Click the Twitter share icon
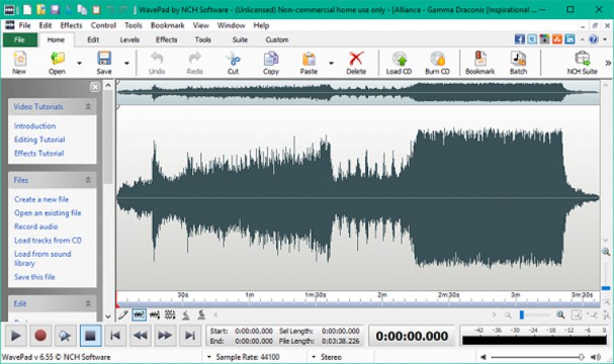This screenshot has width=614, height=364. (532, 39)
